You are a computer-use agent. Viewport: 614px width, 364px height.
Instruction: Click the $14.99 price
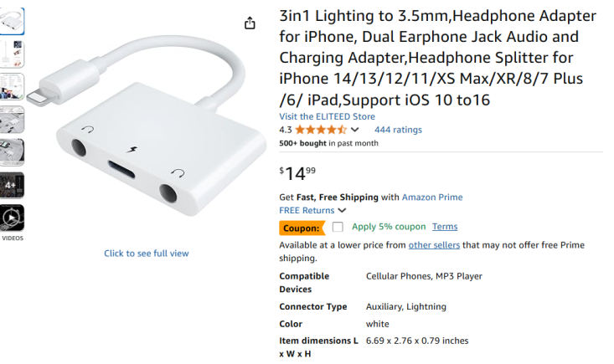(x=297, y=172)
